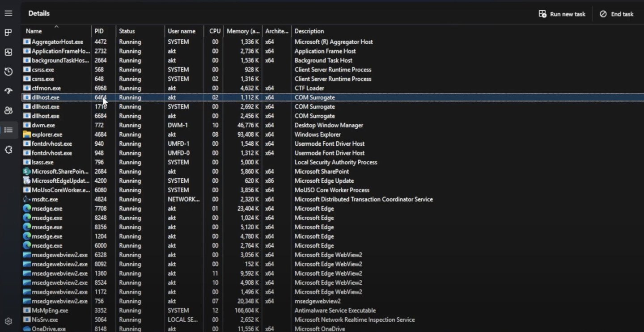
Task: Sort processes by PID column header
Action: pos(99,31)
